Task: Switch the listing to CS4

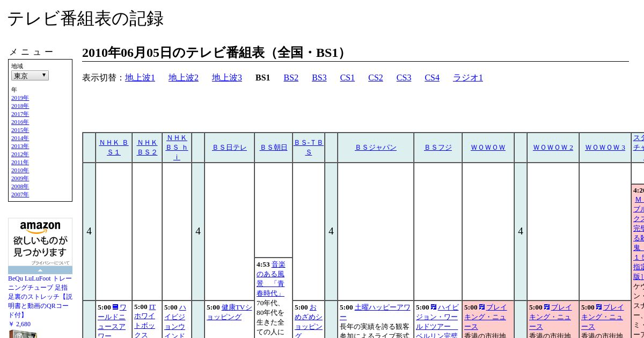Action: click(x=432, y=78)
